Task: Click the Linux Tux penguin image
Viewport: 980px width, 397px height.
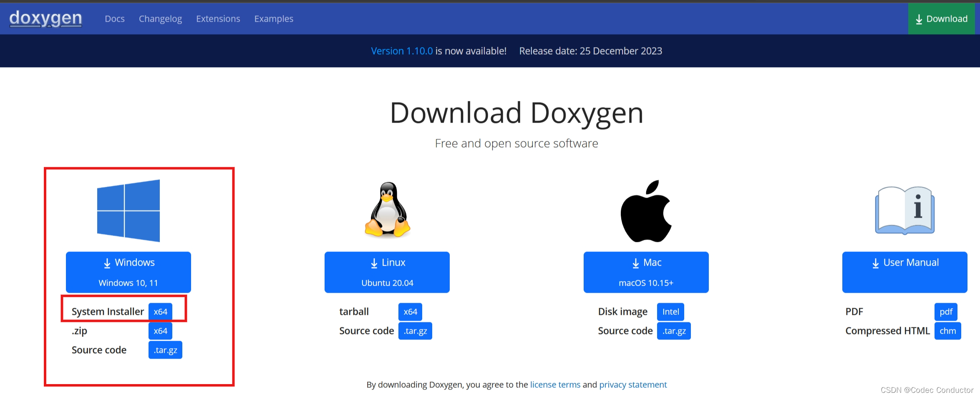Action: [388, 210]
